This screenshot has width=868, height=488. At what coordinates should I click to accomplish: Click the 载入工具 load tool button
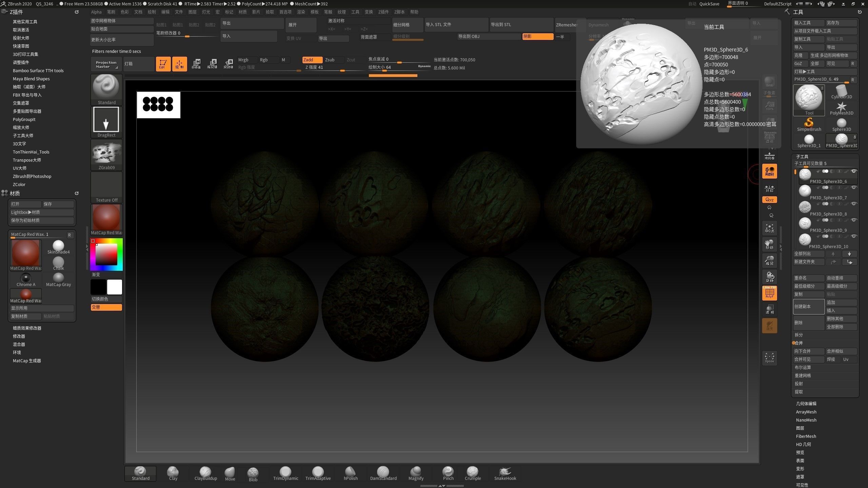(x=809, y=23)
